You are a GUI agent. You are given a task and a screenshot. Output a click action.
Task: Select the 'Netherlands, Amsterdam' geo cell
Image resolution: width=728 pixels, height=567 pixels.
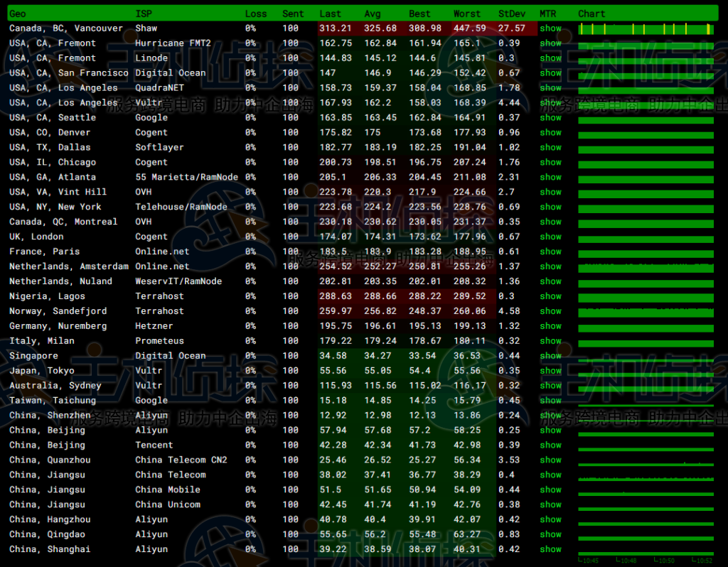tap(69, 266)
